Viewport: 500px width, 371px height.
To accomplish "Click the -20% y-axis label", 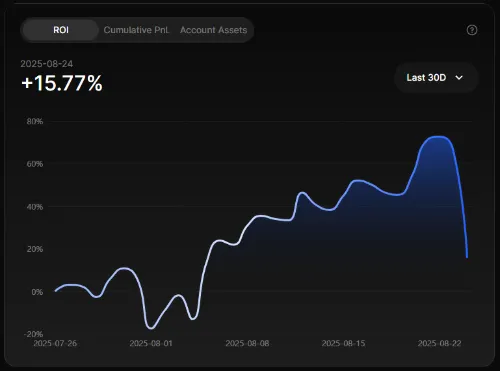I will point(34,334).
